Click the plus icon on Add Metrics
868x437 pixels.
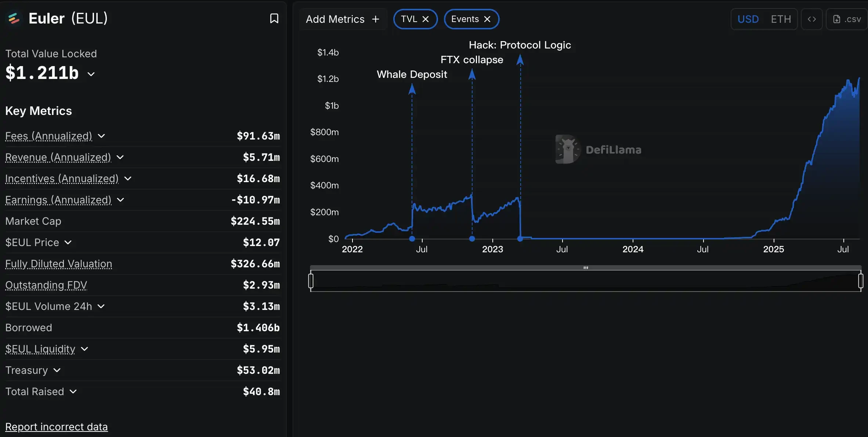(x=375, y=19)
